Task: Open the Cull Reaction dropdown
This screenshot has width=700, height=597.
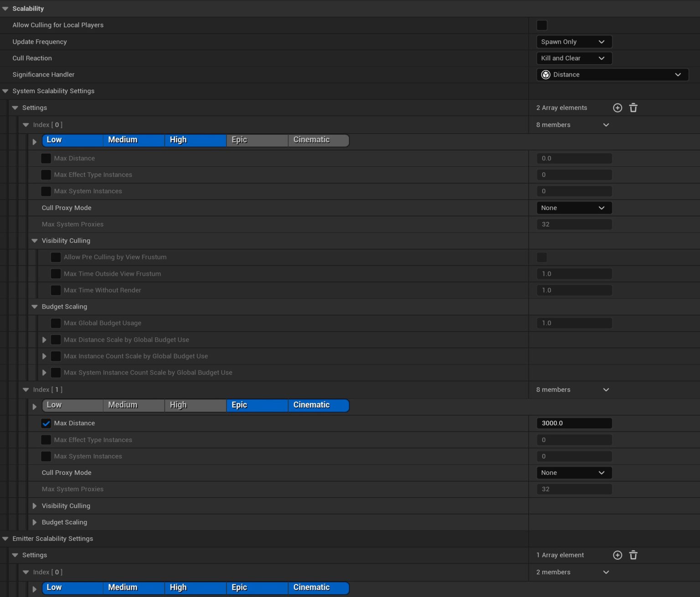Action: (574, 58)
